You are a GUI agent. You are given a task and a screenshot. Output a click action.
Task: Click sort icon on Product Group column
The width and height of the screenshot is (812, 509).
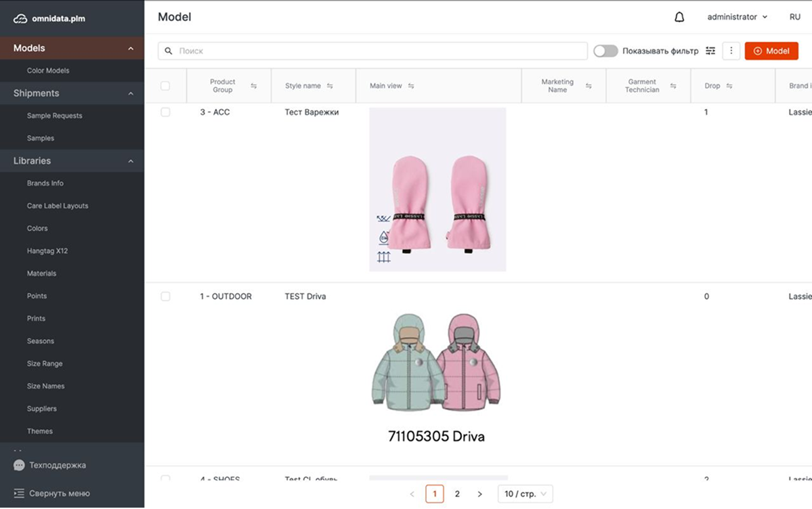coord(254,86)
